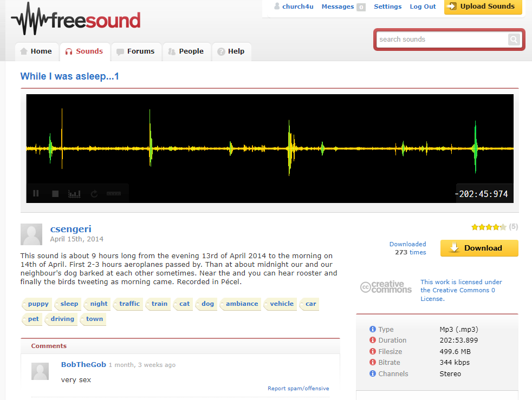This screenshot has width=532, height=400.
Task: Select the train tag
Action: point(158,304)
